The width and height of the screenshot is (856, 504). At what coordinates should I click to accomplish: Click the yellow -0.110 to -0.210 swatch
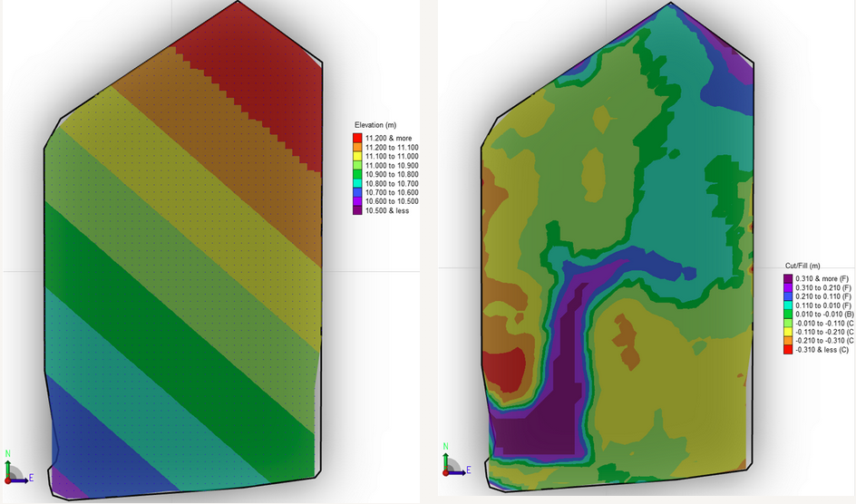pos(788,332)
